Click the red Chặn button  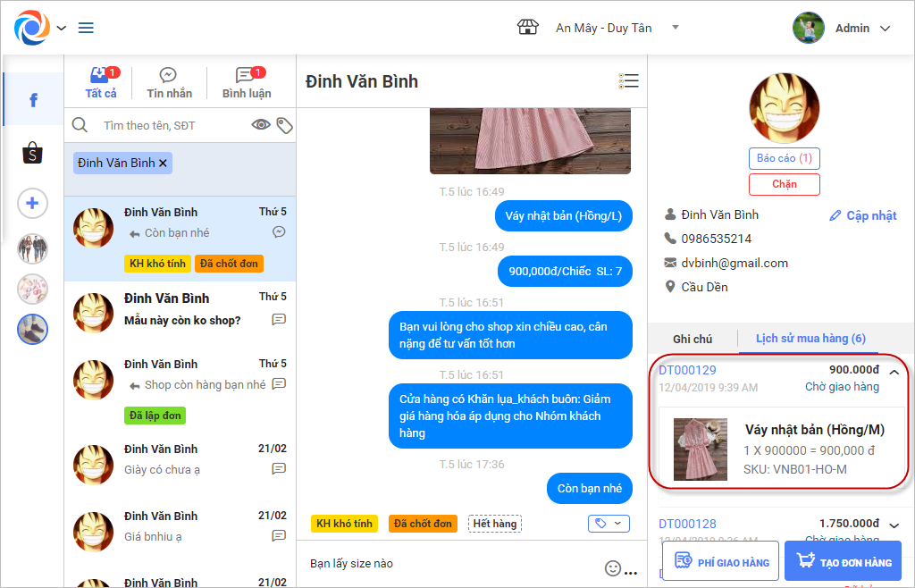coord(785,184)
